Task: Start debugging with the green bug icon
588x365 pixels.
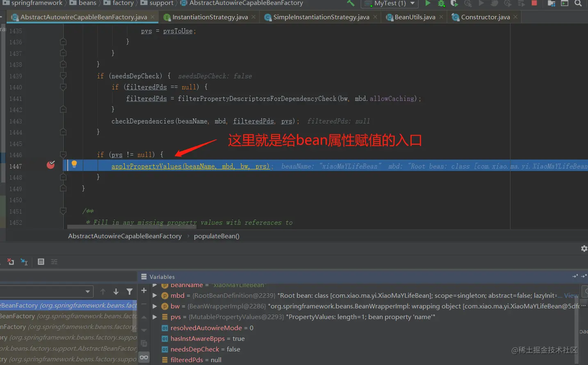Action: 441,3
